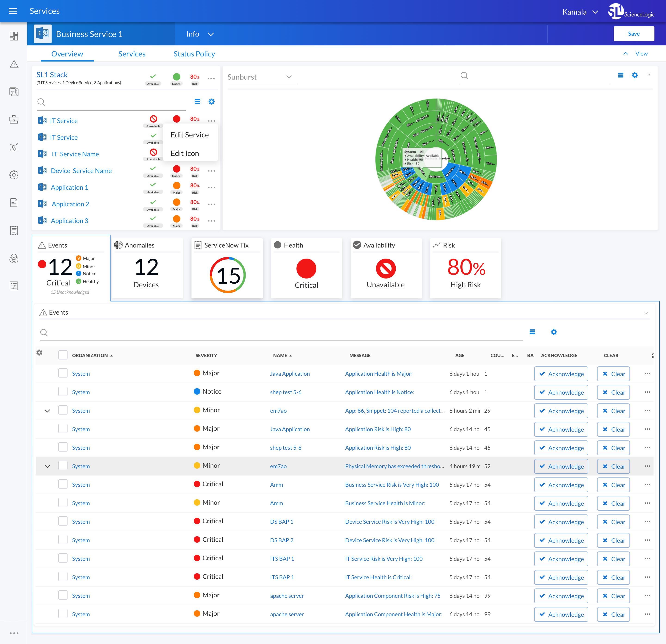666x644 pixels.
Task: Click the grid settings gear beside Organization header
Action: point(39,352)
